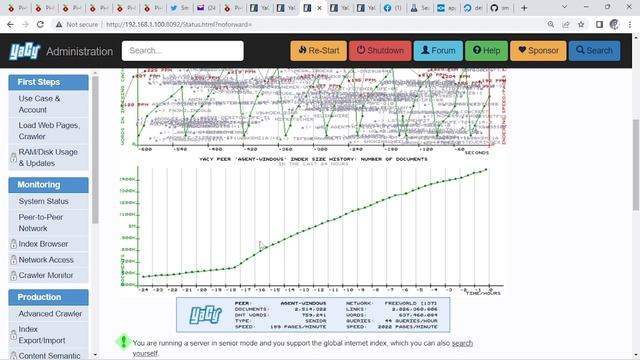Click the Sponsor button

(x=538, y=51)
